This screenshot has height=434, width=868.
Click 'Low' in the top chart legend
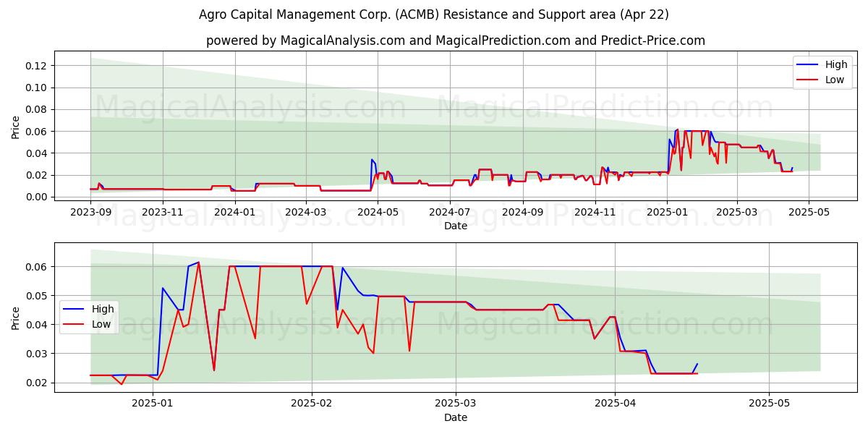pos(835,80)
